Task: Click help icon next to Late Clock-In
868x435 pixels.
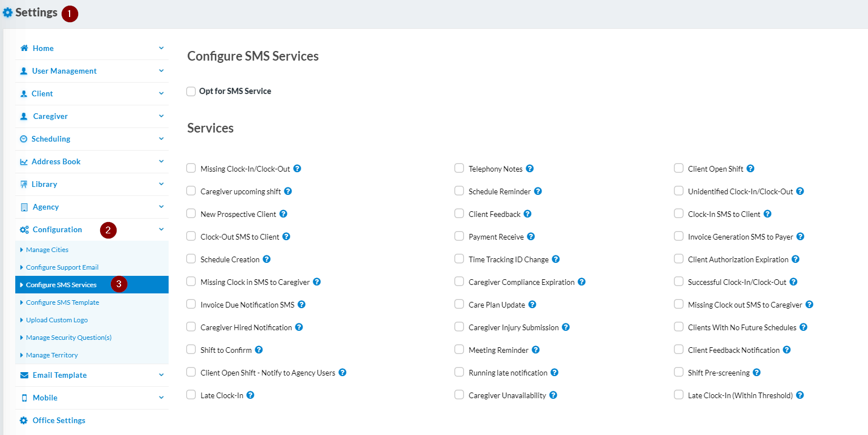Action: pyautogui.click(x=250, y=395)
